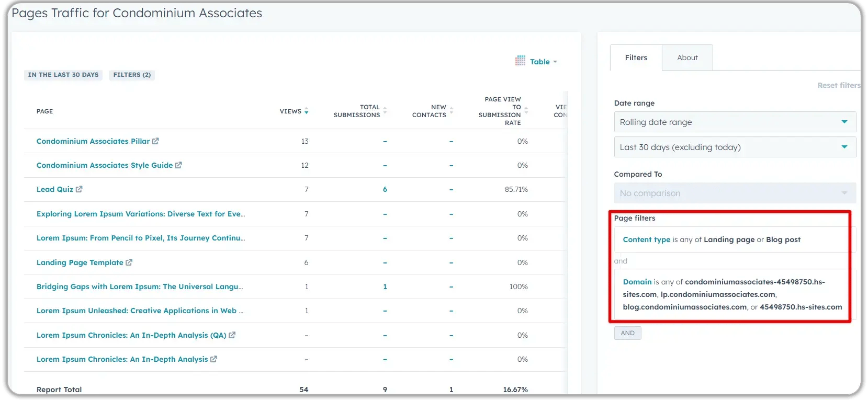Image resolution: width=868 pixels, height=401 pixels.
Task: Open Condominium Associates Style Guide page link
Action: click(105, 165)
